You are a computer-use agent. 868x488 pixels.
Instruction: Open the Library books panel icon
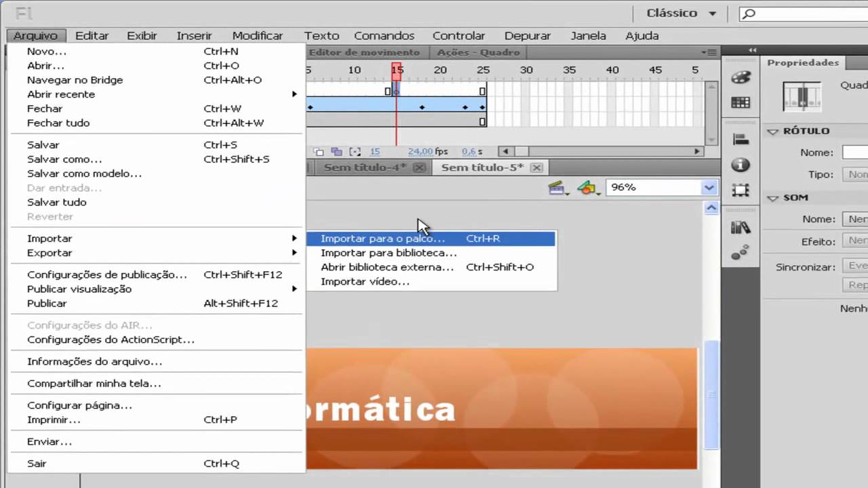pos(741,228)
